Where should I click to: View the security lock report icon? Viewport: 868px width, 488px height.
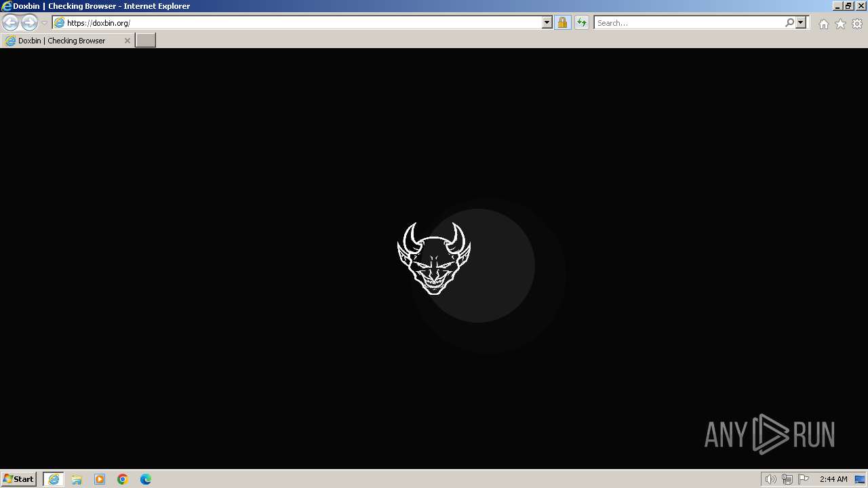point(562,22)
